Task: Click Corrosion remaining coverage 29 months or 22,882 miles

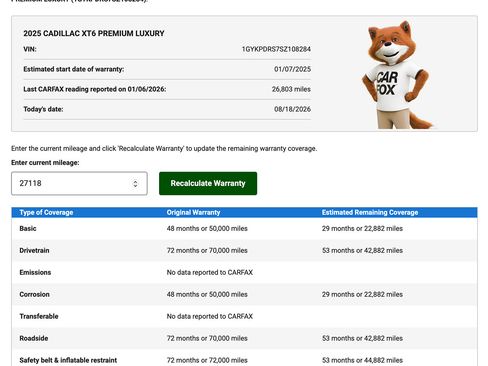Action: click(x=362, y=295)
